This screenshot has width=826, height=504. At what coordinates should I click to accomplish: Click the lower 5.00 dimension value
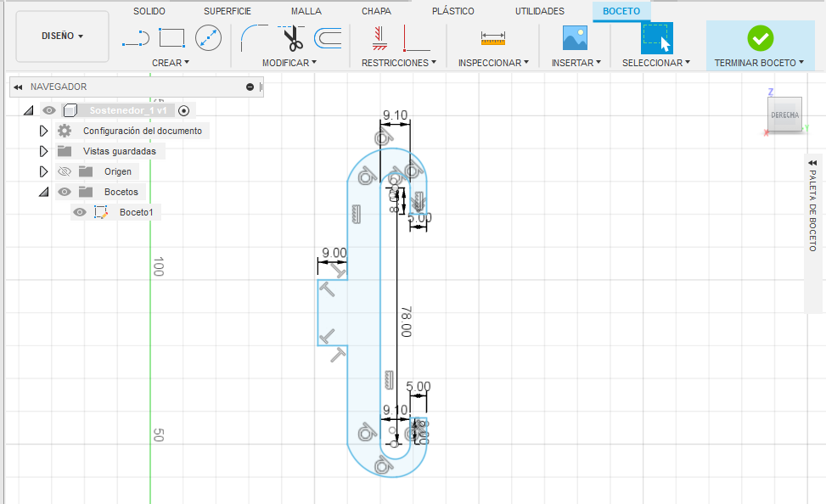[x=419, y=387]
